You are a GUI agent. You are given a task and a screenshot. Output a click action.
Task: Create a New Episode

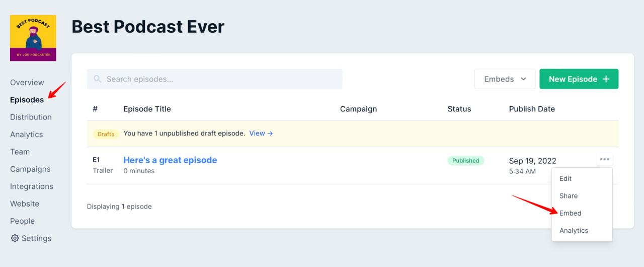pos(578,79)
